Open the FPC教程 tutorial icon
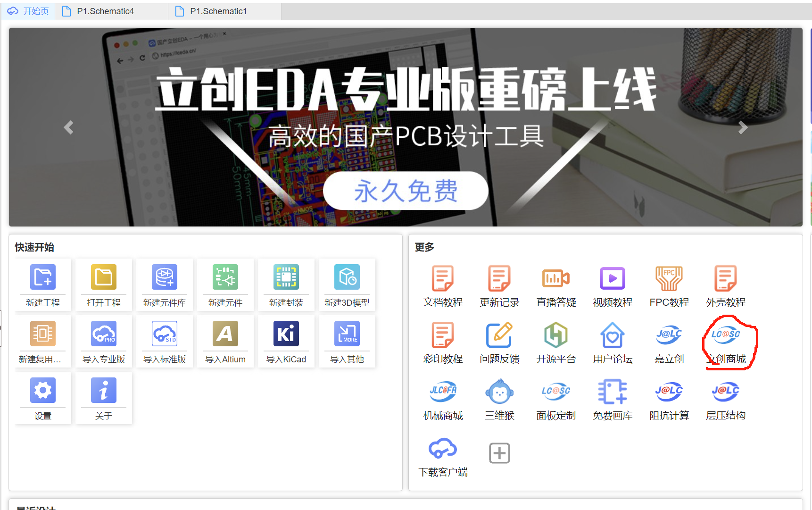 coord(669,278)
